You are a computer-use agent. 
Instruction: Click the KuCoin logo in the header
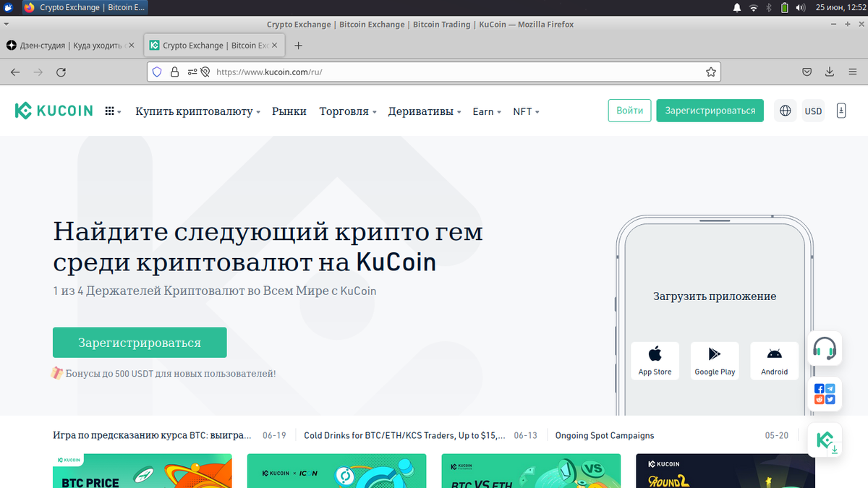point(54,111)
